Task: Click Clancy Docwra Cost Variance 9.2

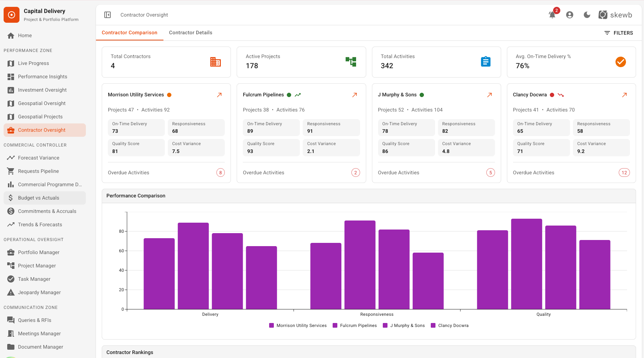Action: click(601, 148)
